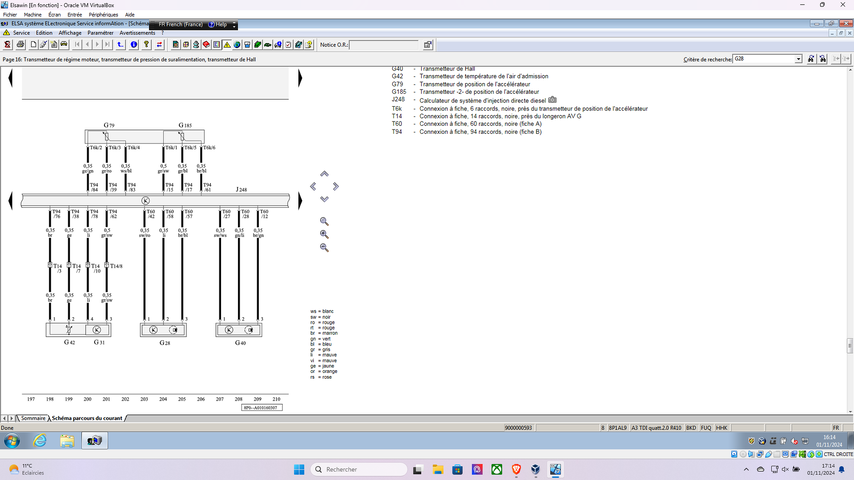Open host notification bell

pyautogui.click(x=841, y=470)
